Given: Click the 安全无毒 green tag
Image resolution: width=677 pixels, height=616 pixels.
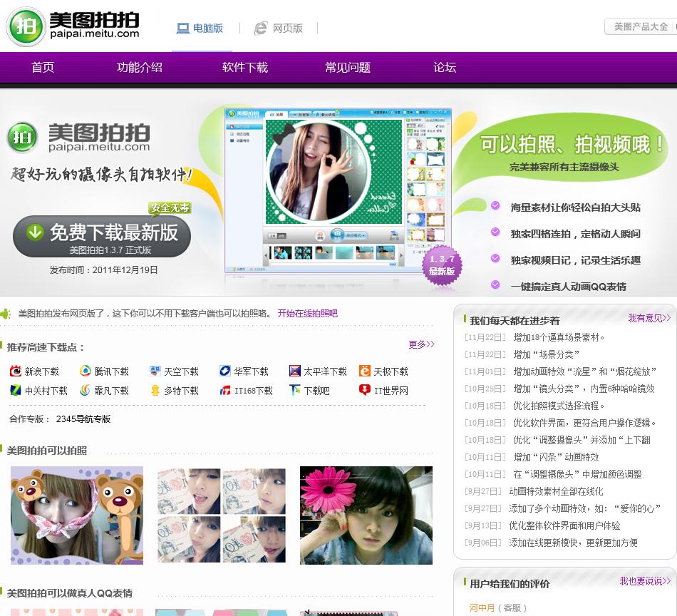Looking at the screenshot, I should [x=170, y=207].
